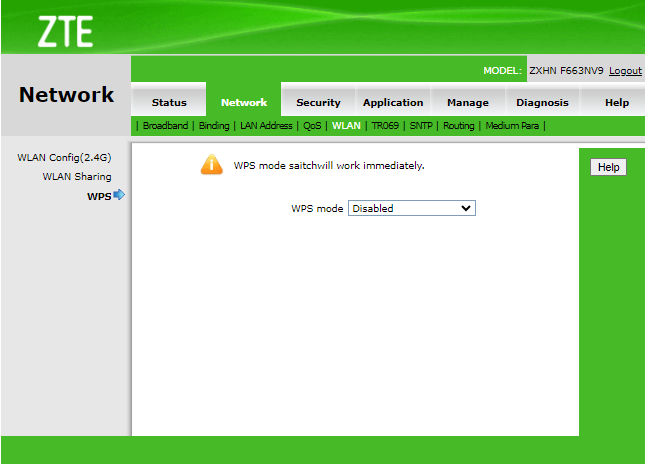645x464 pixels.
Task: Select the Diagnosis tab
Action: 542,102
